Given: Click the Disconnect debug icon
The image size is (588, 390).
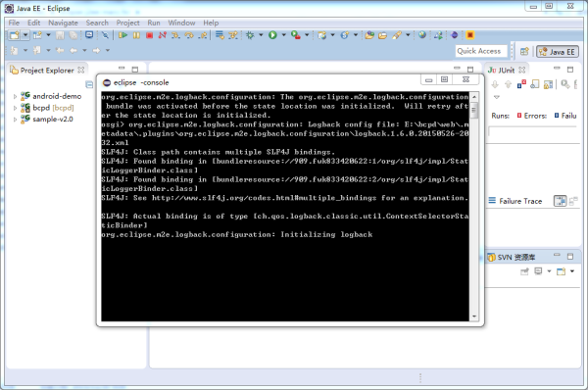Looking at the screenshot, I should pyautogui.click(x=163, y=35).
